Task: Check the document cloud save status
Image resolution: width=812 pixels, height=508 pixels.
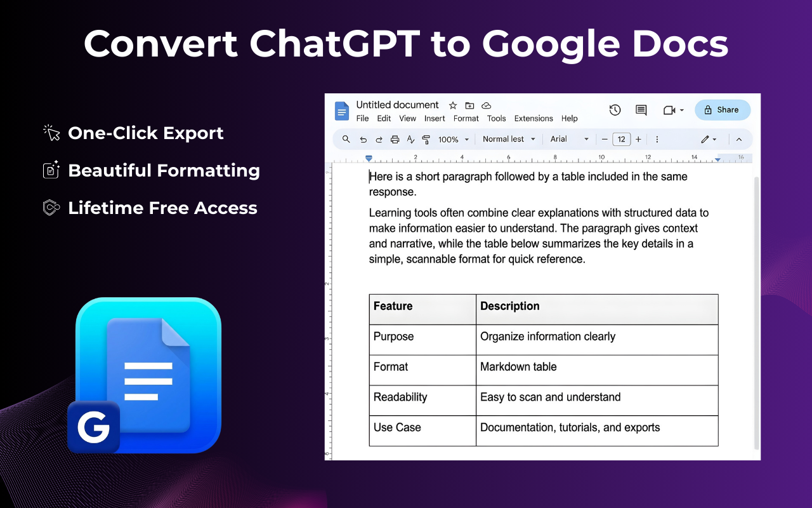Action: 486,105
